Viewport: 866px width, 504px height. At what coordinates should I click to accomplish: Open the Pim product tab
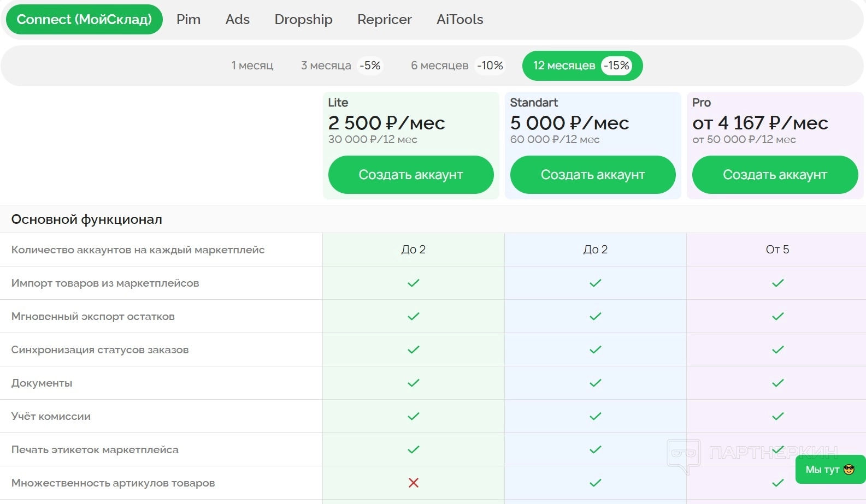[x=188, y=20]
